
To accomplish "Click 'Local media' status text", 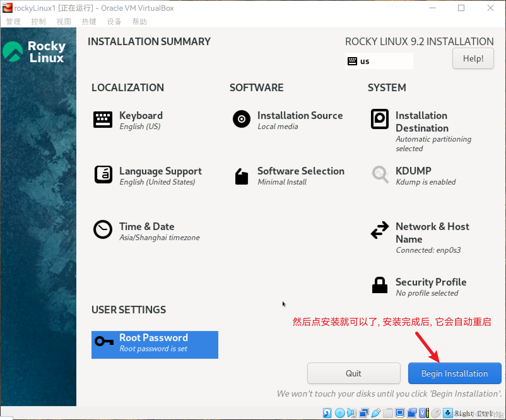I will (x=278, y=126).
